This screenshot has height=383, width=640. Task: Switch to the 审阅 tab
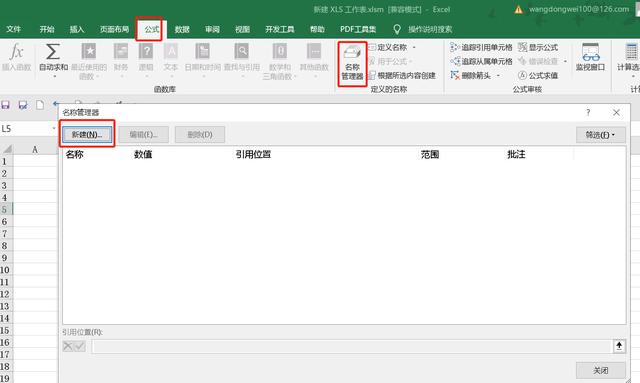(212, 29)
